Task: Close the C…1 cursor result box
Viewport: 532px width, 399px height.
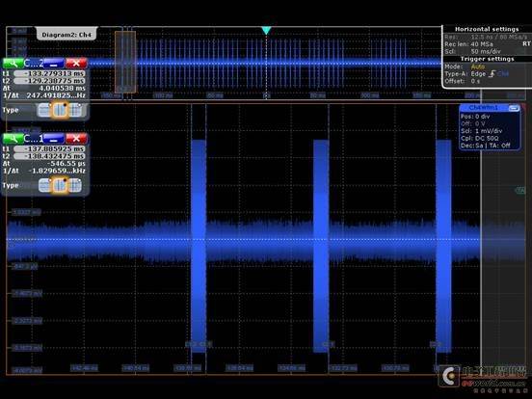Action: click(76, 139)
